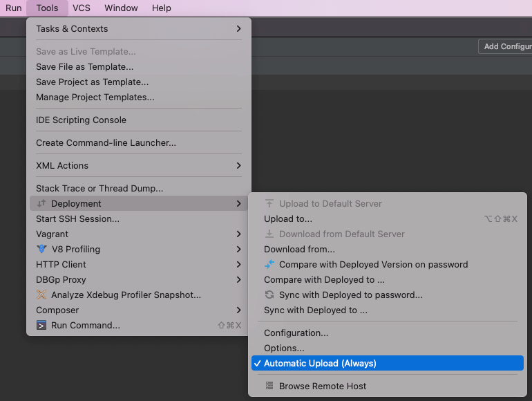The image size is (532, 401).
Task: Expand the XML Actions submenu
Action: [x=238, y=165]
